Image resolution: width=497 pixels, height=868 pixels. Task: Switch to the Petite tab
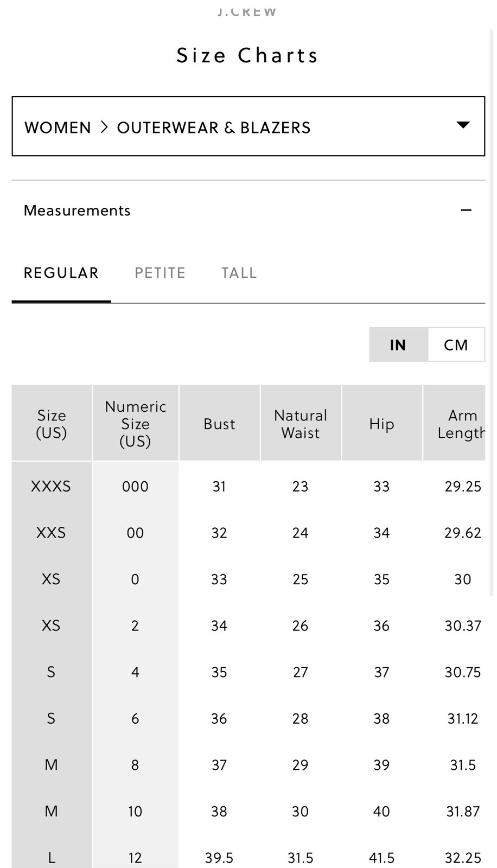160,273
